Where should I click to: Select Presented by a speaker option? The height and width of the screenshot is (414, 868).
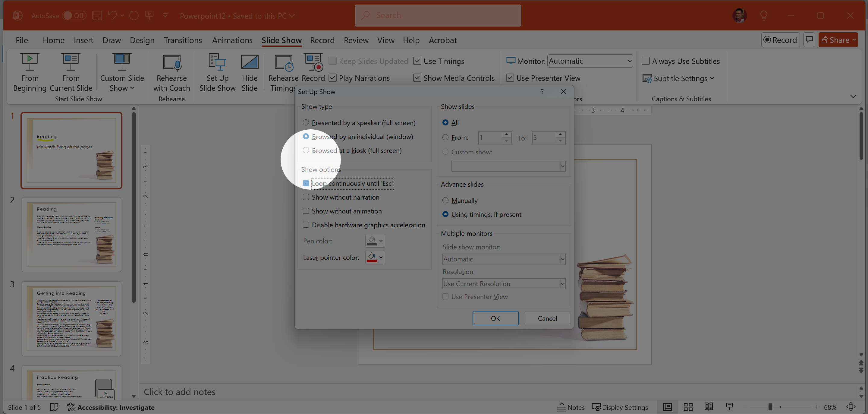306,123
